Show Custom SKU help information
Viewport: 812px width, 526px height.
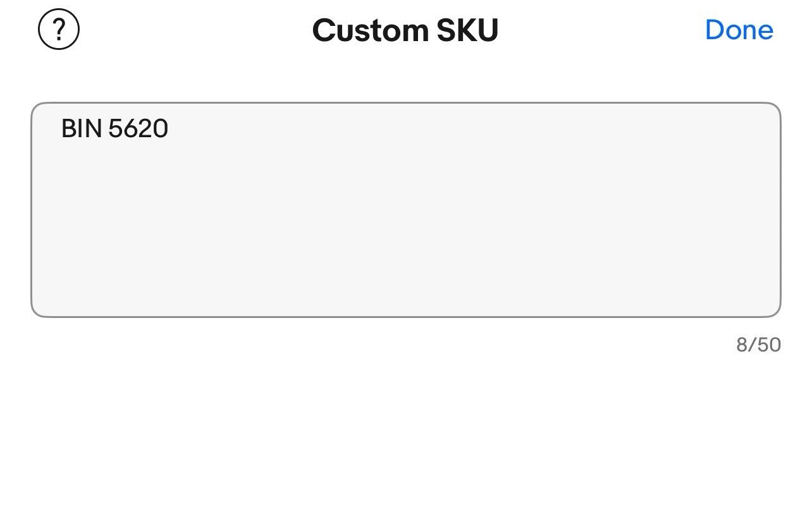click(59, 30)
